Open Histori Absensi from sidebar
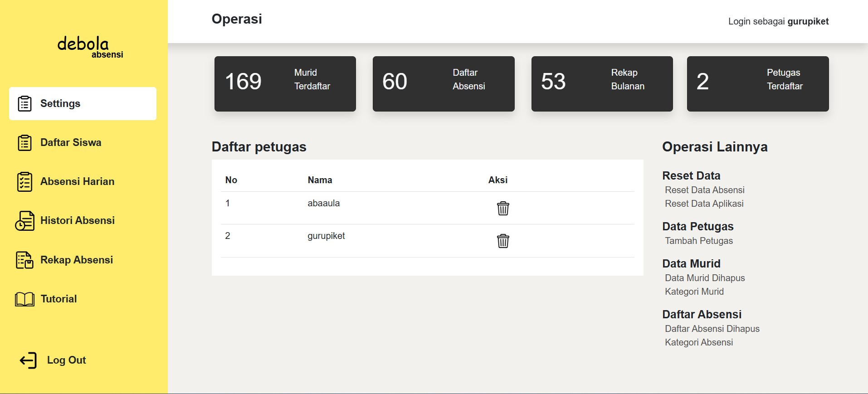The width and height of the screenshot is (868, 394). pos(77,220)
